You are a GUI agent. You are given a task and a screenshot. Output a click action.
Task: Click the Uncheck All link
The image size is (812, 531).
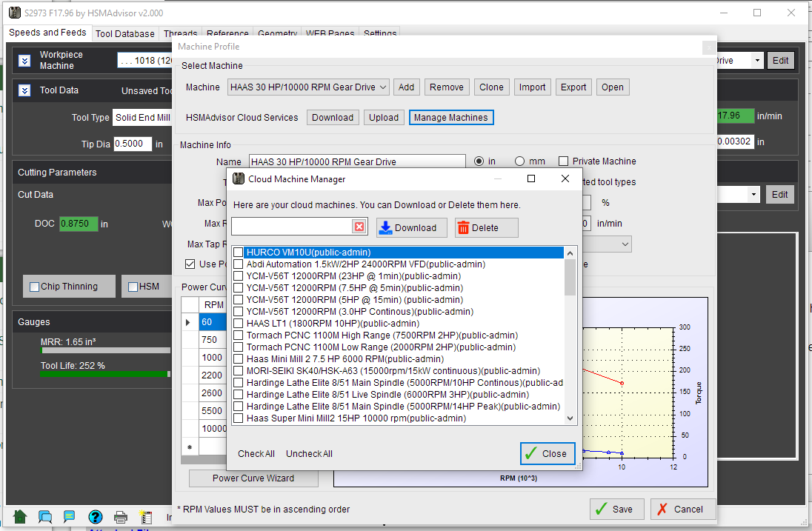[309, 454]
